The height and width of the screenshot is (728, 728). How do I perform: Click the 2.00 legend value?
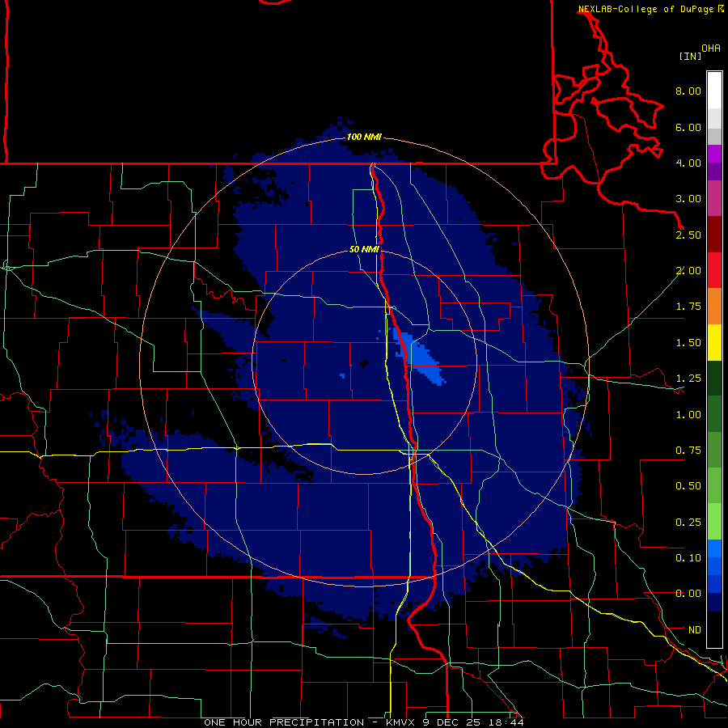(688, 271)
